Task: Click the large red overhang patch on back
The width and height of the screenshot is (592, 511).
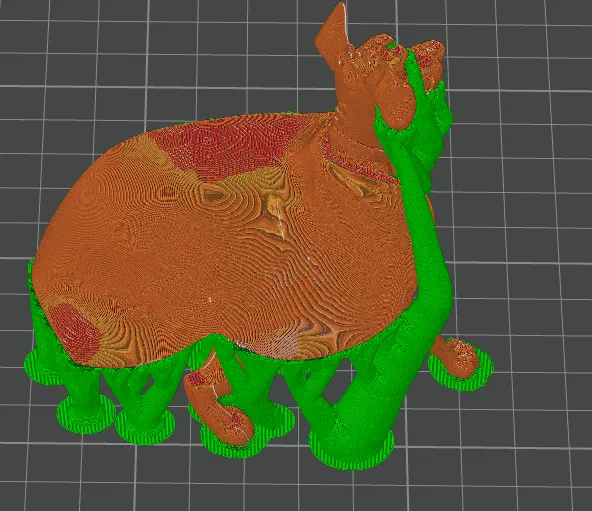Action: tap(230, 149)
